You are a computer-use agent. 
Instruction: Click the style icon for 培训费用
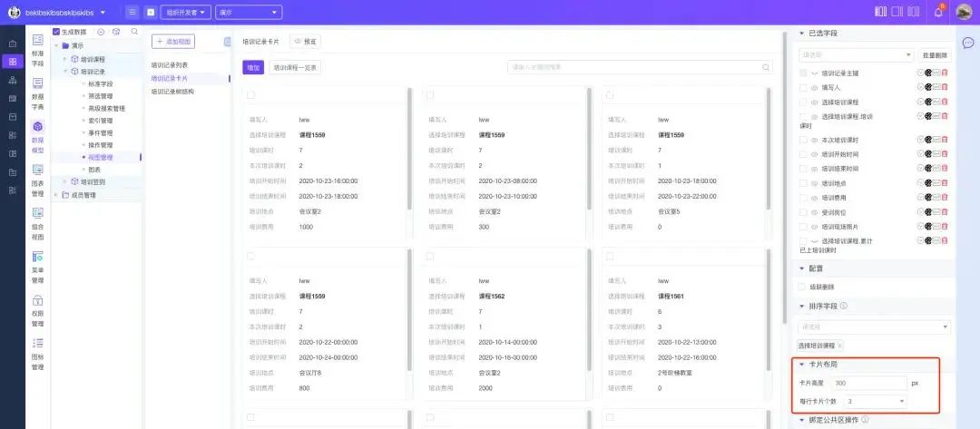(x=928, y=198)
